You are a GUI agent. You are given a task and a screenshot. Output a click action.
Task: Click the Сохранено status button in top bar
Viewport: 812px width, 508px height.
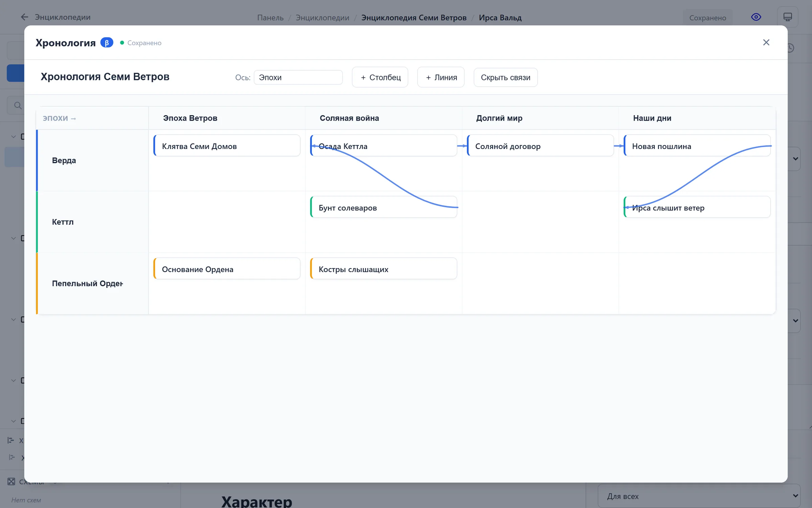[707, 18]
